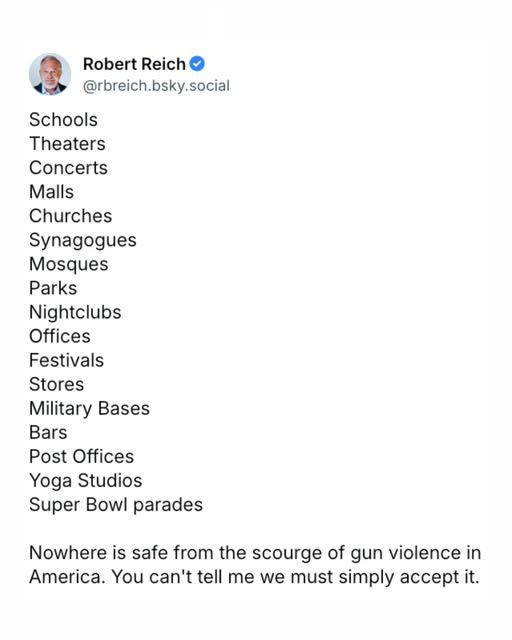The width and height of the screenshot is (512, 640).
Task: Open Robert Reich's profile avatar photo
Action: [50, 74]
